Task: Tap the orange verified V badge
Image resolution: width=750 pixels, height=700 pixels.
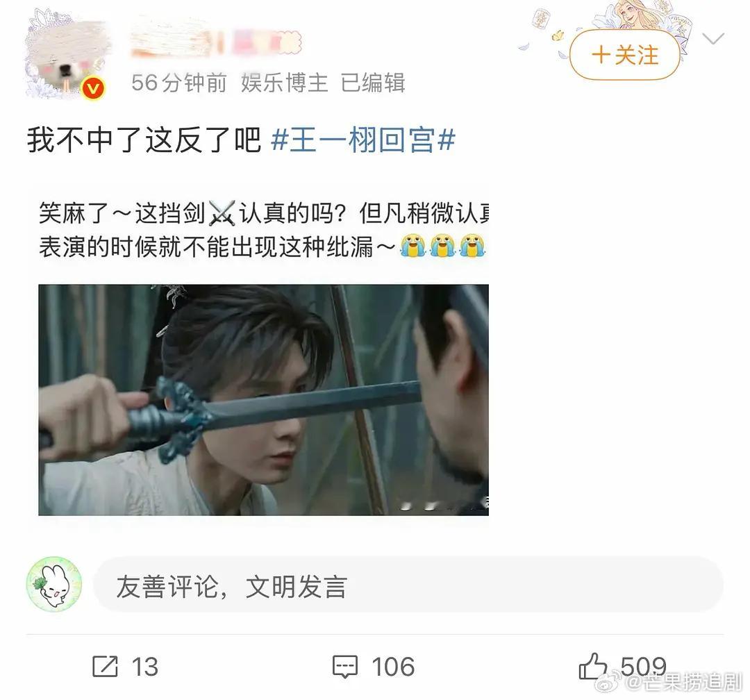Action: pos(93,88)
